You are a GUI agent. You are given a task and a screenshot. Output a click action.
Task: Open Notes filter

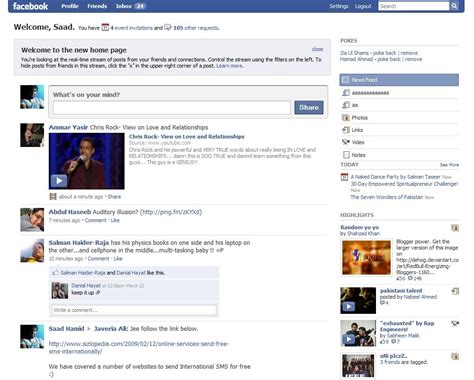point(399,155)
